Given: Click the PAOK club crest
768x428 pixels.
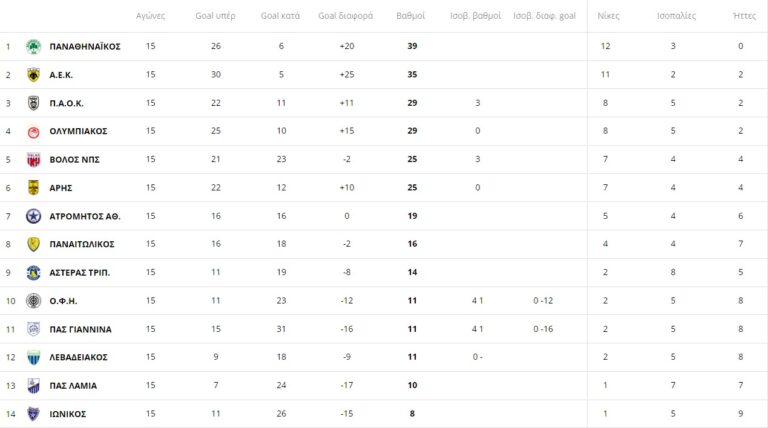Looking at the screenshot, I should [33, 102].
